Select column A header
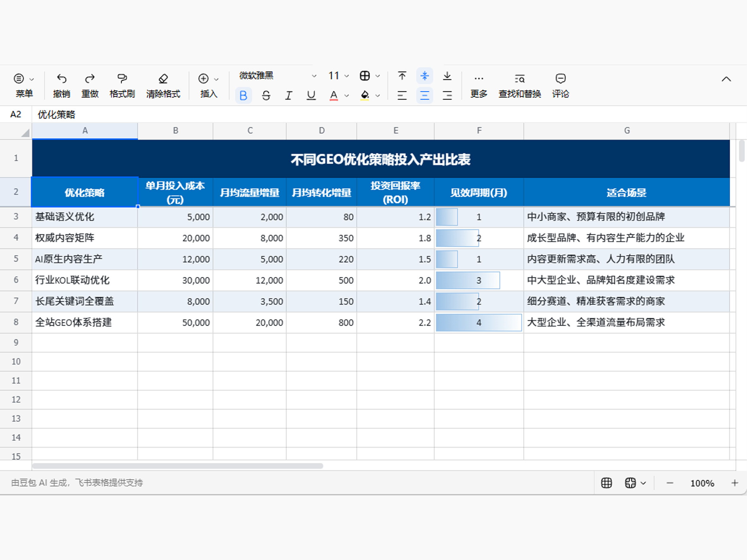Image resolution: width=747 pixels, height=560 pixels. click(85, 131)
